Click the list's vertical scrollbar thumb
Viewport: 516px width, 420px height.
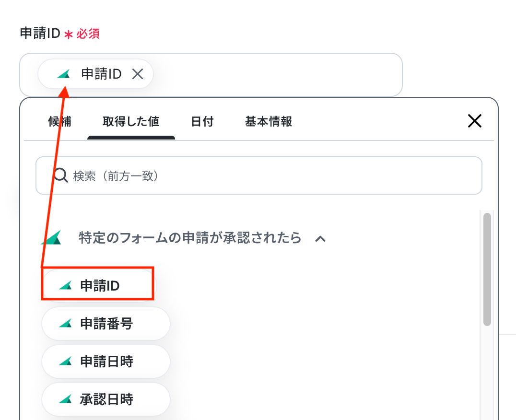pos(487,269)
